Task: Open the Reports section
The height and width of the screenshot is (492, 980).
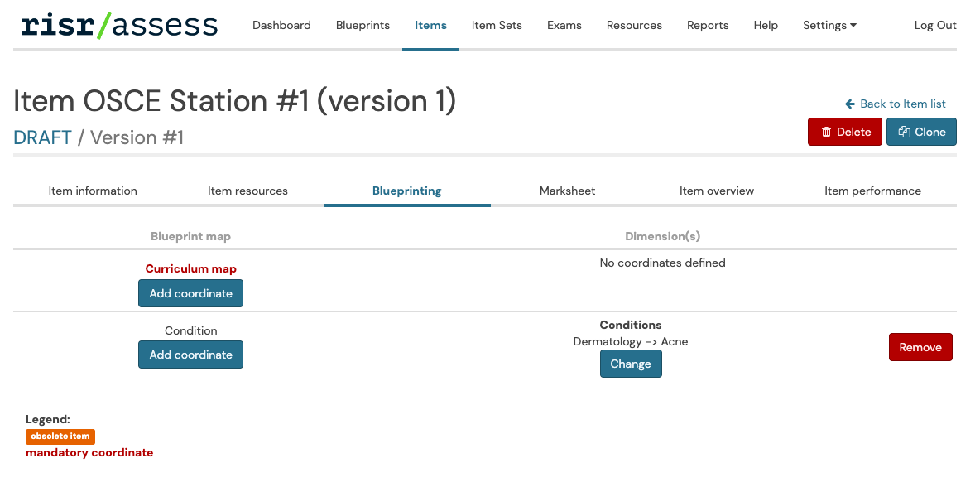Action: point(708,26)
